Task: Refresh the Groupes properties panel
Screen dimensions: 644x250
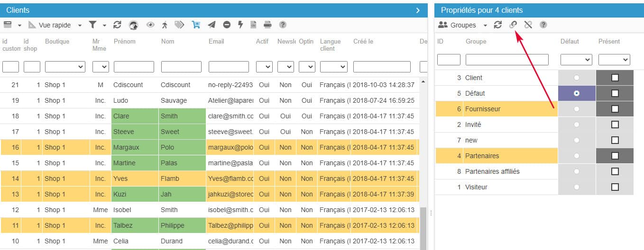Action: coord(497,25)
